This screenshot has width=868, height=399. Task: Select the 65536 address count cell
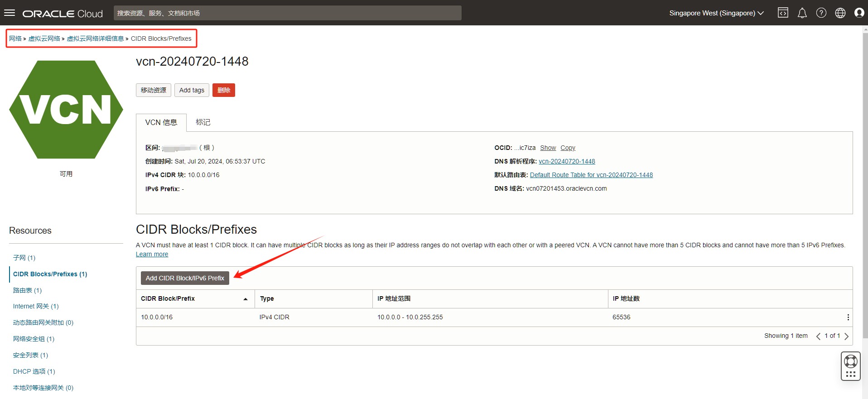tap(622, 317)
